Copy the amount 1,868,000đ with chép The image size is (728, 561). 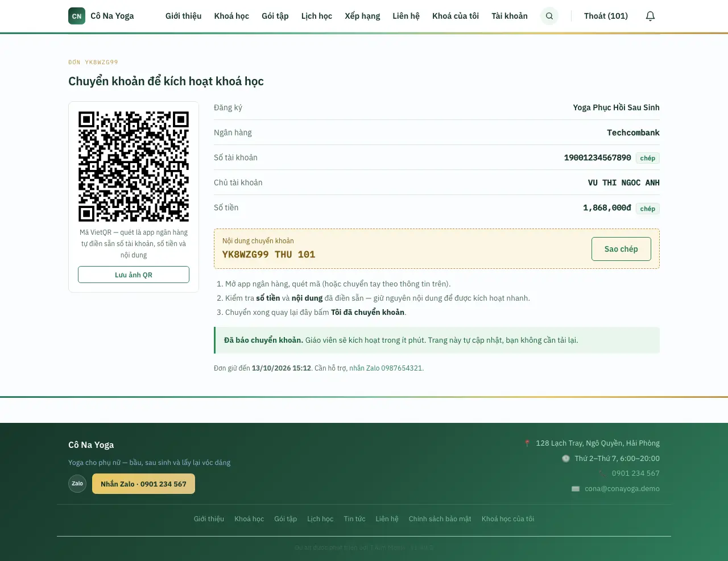[648, 209]
